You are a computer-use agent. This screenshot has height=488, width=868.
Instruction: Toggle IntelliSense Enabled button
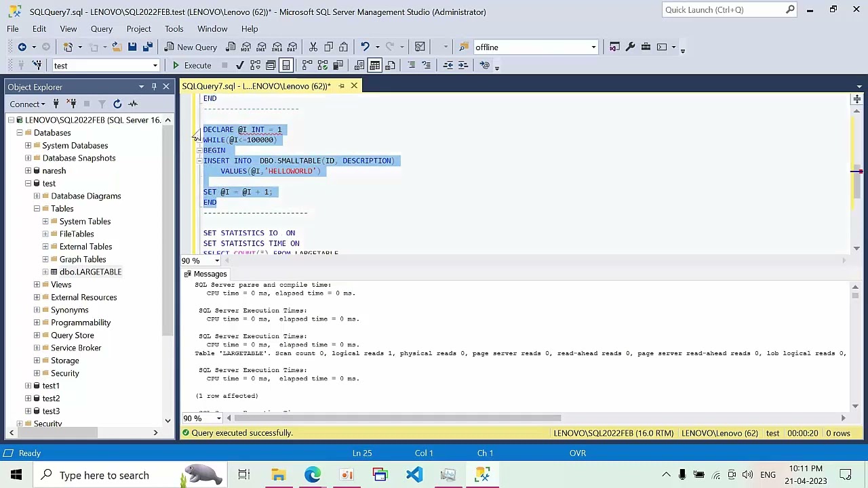click(285, 65)
